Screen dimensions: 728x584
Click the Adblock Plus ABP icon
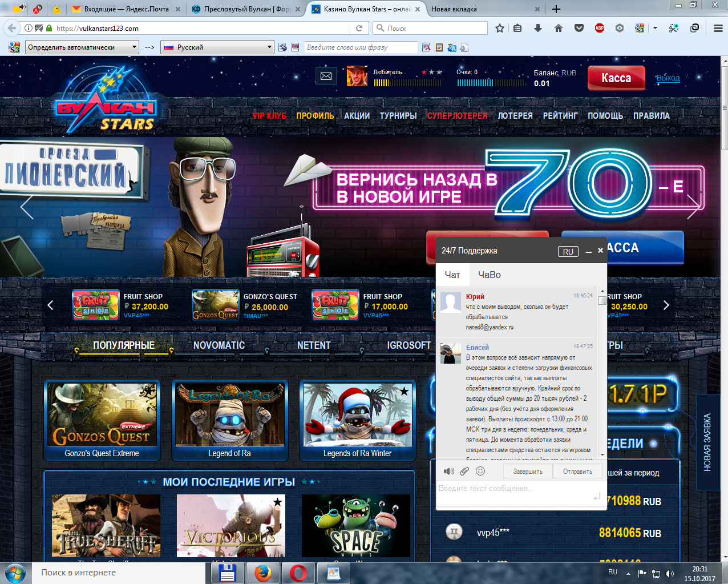(600, 28)
